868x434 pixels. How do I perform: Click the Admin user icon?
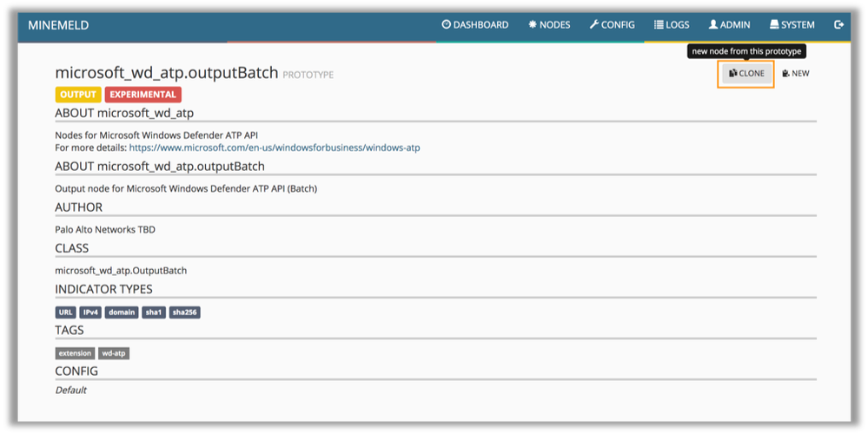pos(713,25)
